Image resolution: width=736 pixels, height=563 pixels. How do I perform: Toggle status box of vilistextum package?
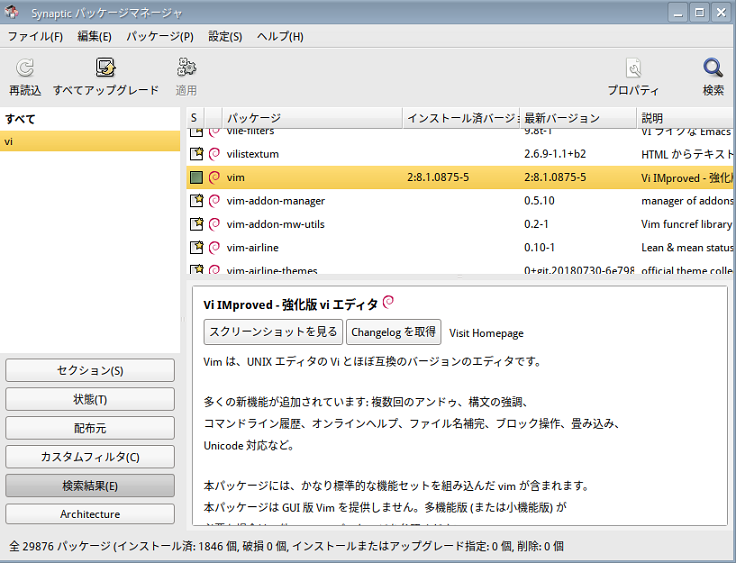pos(196,154)
